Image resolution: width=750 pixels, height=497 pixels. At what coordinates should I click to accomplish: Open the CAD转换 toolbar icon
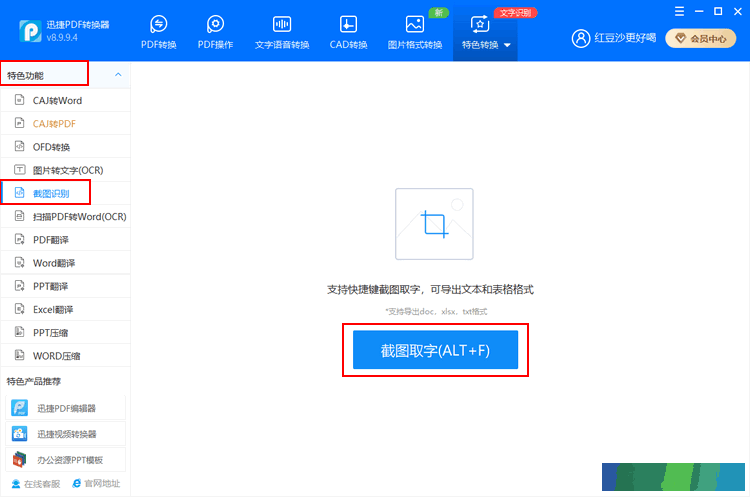tap(348, 32)
